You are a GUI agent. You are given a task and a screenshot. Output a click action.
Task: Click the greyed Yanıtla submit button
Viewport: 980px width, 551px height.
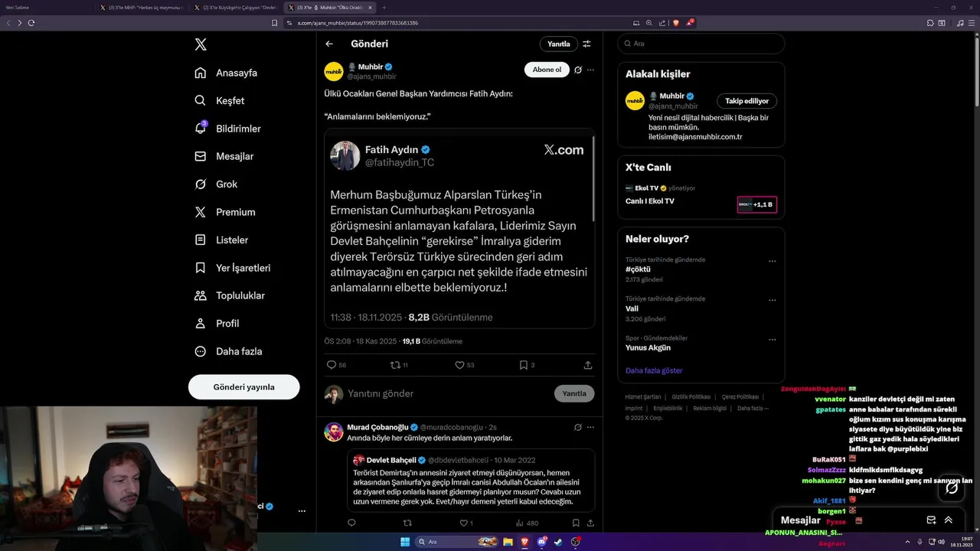pos(574,393)
